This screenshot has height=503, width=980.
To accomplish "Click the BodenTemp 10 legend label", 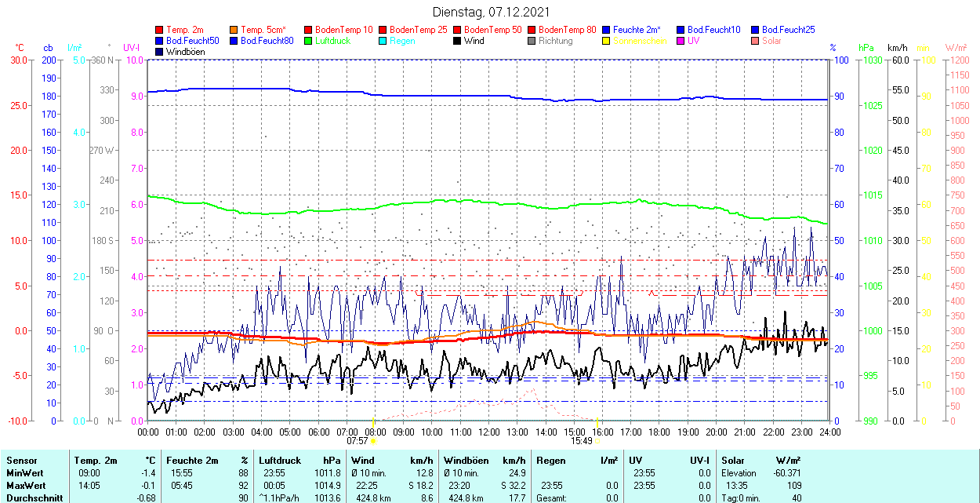I will tap(344, 30).
